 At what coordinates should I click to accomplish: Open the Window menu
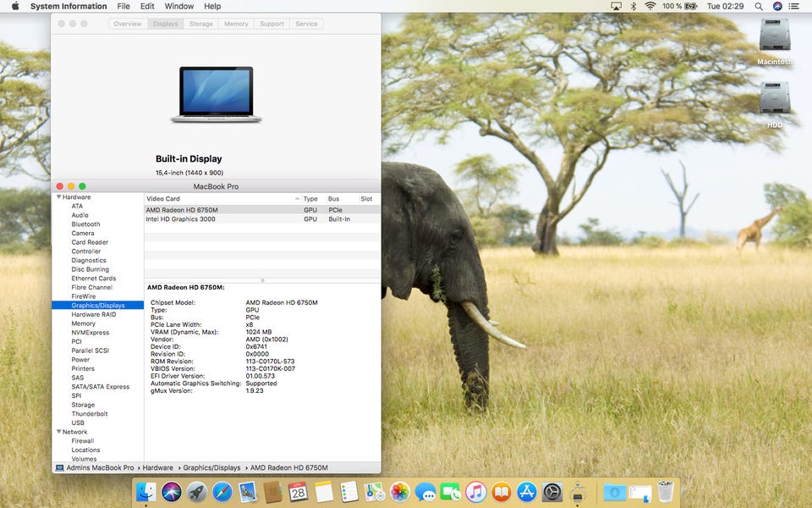pyautogui.click(x=179, y=6)
